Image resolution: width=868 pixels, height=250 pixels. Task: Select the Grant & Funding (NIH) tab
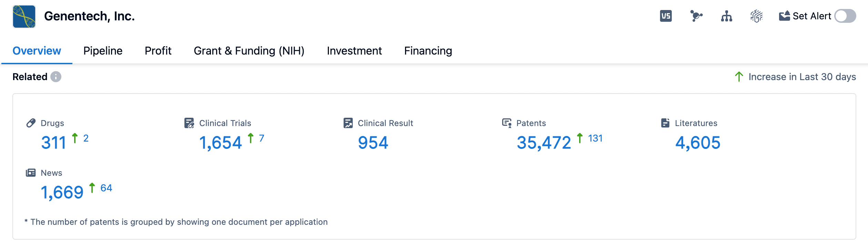click(x=249, y=51)
